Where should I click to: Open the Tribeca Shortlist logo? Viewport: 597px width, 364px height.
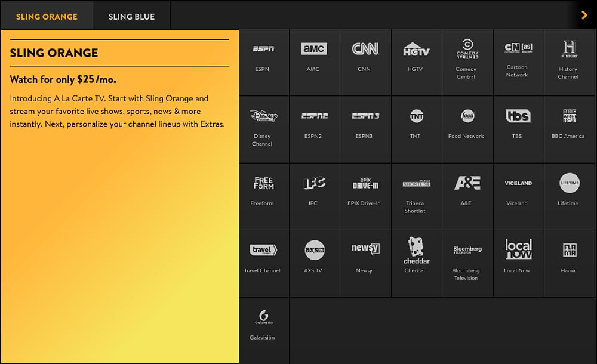[417, 183]
